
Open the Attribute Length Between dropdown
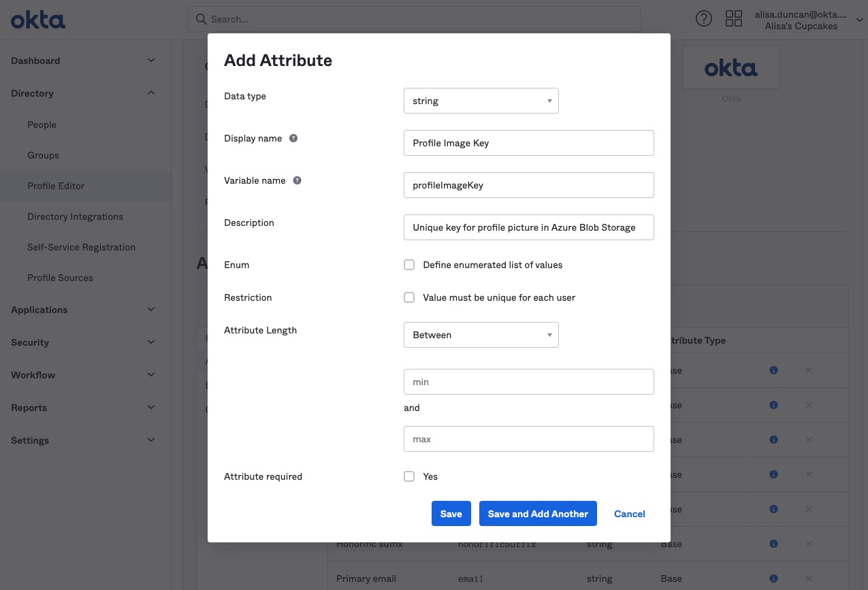click(x=481, y=335)
